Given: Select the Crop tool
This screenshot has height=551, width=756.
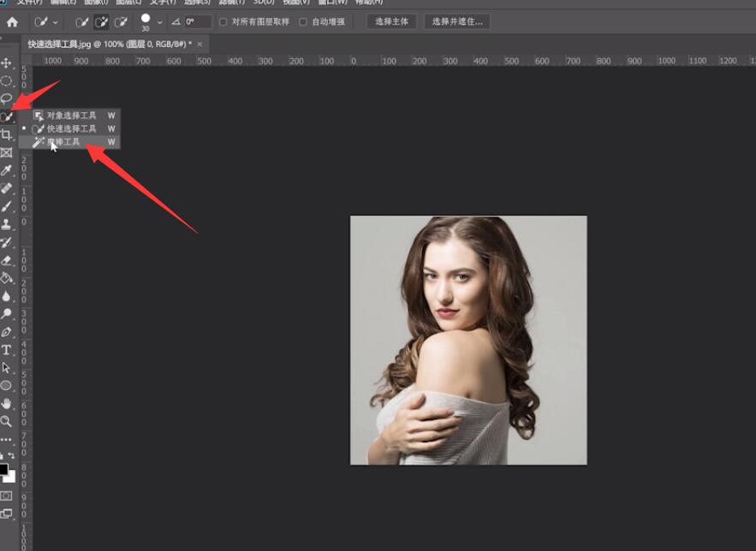Looking at the screenshot, I should click(6, 134).
